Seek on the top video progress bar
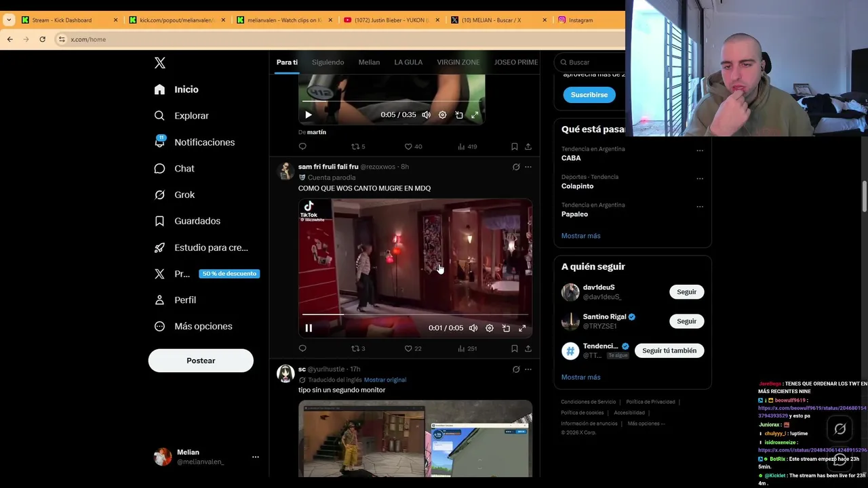 click(391, 102)
